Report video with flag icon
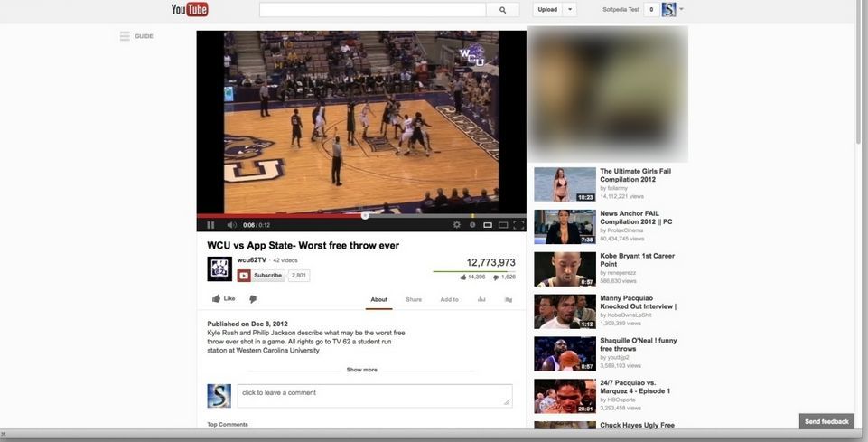The height and width of the screenshot is (442, 868). click(x=509, y=300)
